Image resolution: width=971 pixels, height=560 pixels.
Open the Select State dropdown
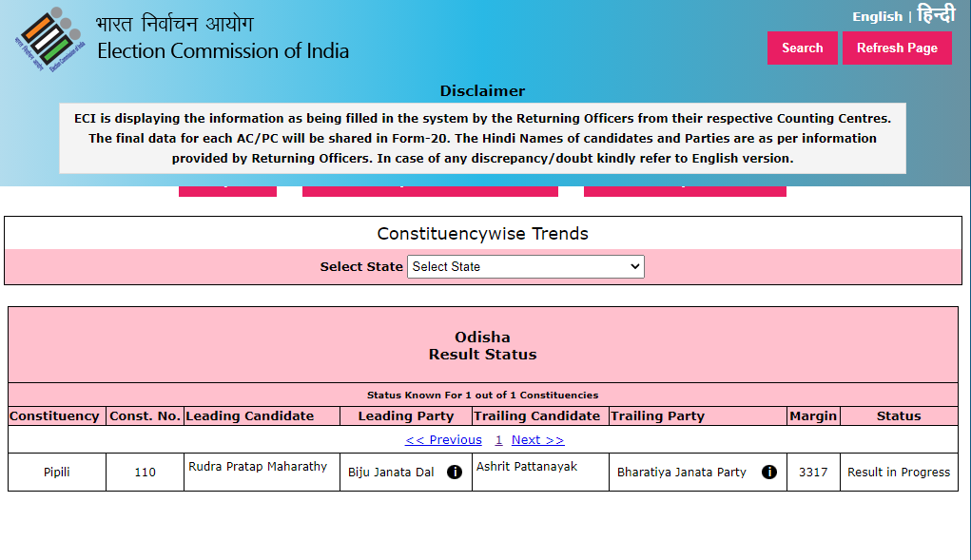point(525,267)
